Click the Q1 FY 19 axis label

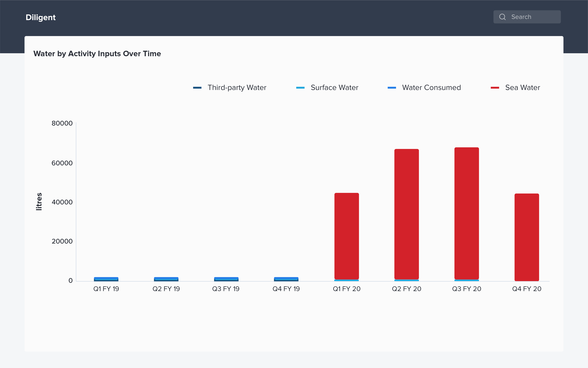pyautogui.click(x=106, y=289)
